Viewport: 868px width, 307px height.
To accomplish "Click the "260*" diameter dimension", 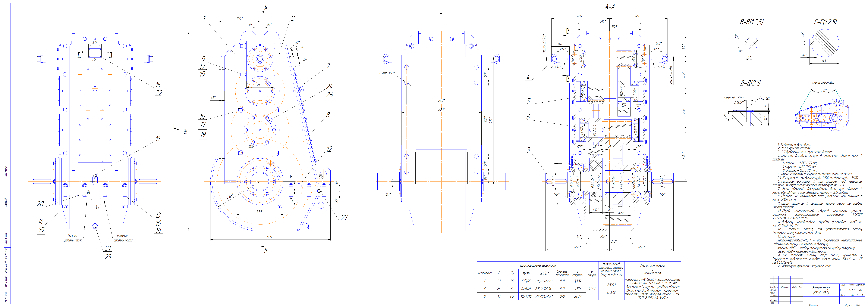I will (x=252, y=146).
